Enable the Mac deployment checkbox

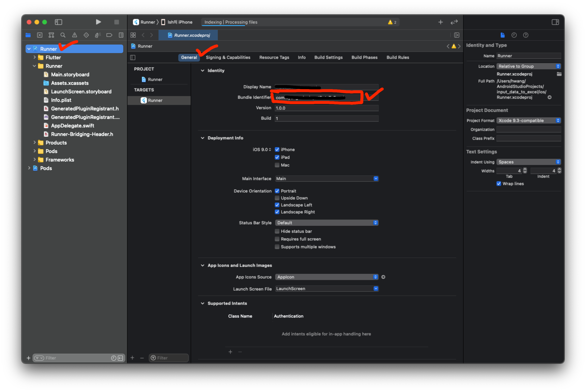(x=277, y=165)
